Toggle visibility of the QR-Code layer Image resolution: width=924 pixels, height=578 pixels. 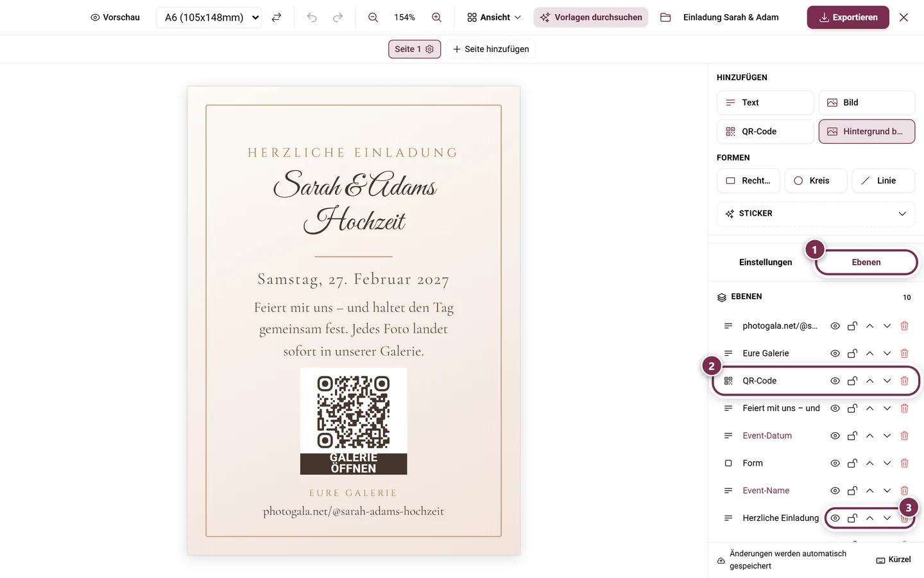835,381
